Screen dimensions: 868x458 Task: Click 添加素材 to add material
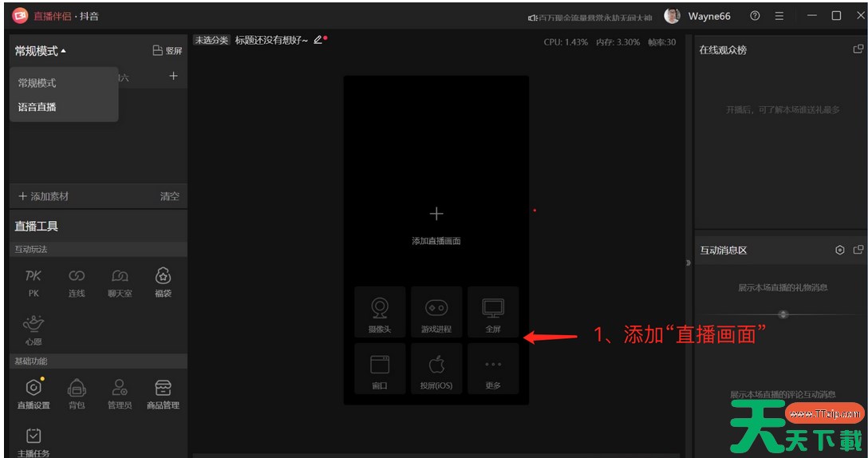43,196
